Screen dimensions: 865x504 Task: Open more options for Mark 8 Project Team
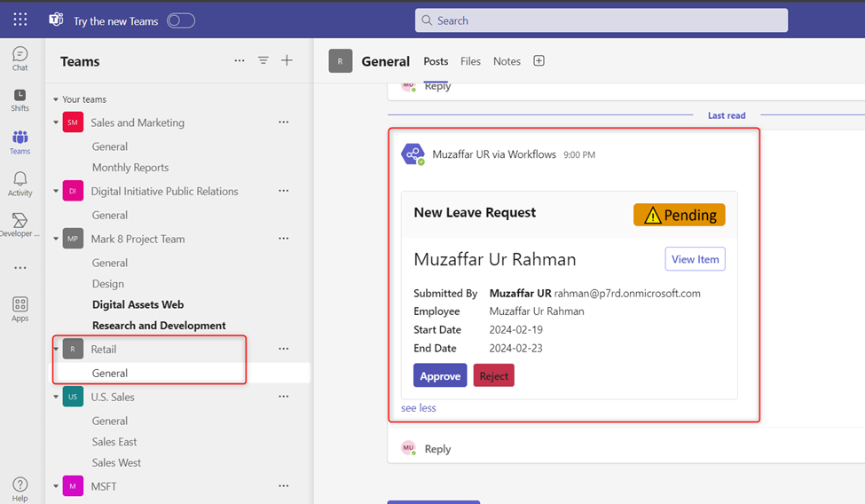pos(284,239)
